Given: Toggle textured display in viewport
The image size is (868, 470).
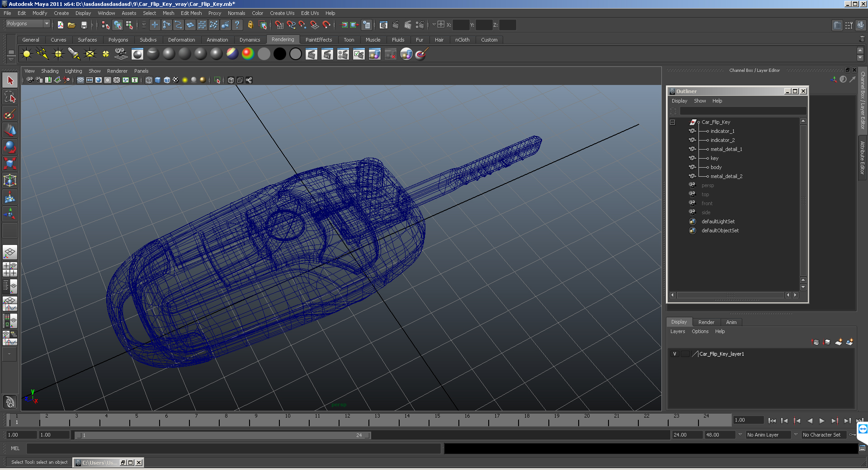Looking at the screenshot, I should 176,80.
